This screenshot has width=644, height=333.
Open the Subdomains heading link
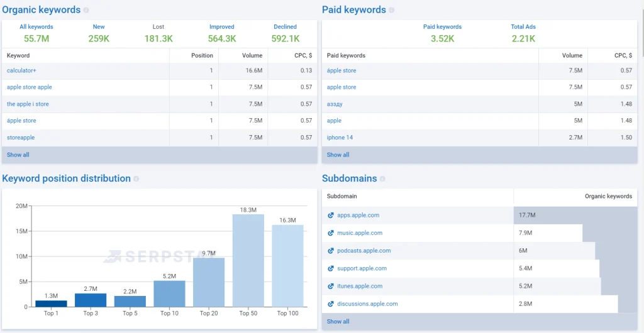click(350, 178)
